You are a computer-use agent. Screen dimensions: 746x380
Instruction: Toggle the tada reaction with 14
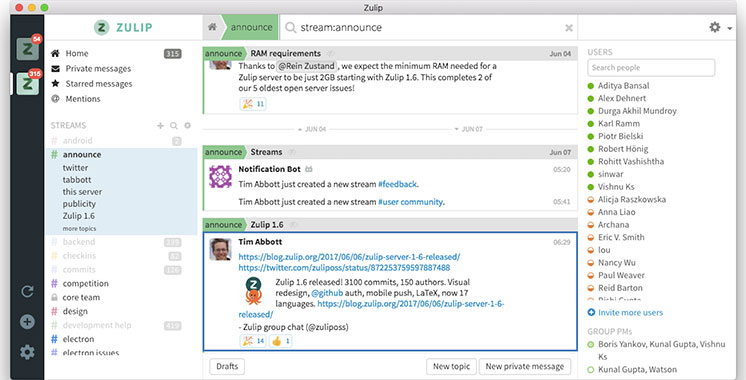click(253, 341)
